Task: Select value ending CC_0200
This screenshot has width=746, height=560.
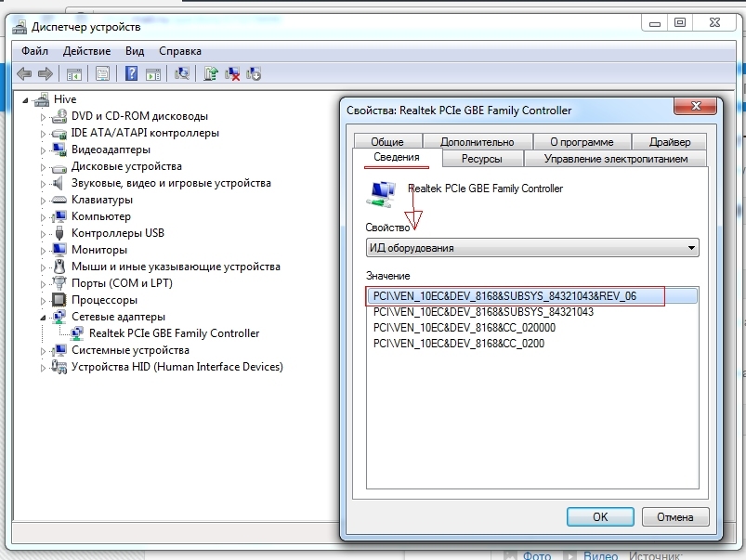Action: [x=459, y=344]
